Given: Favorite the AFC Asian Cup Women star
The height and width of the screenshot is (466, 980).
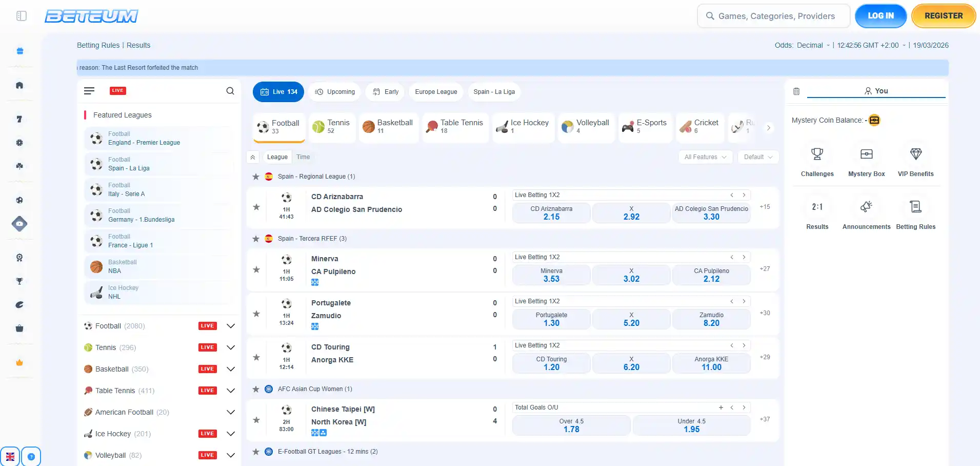Looking at the screenshot, I should pyautogui.click(x=256, y=389).
